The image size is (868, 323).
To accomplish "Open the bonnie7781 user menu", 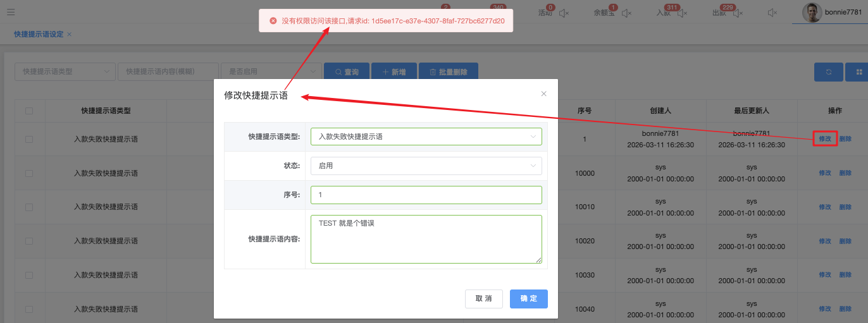I will [829, 12].
